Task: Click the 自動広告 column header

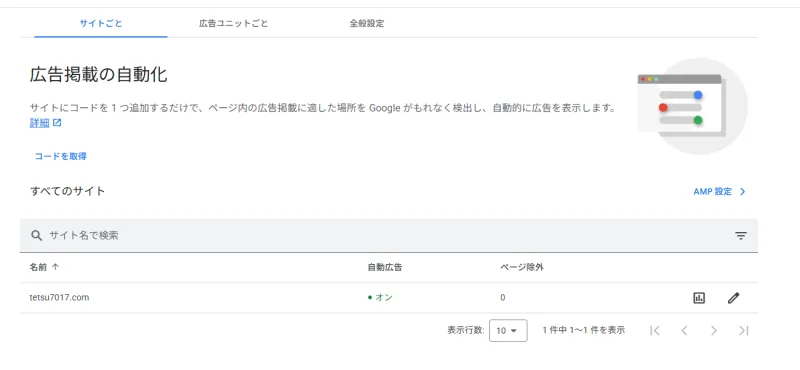Action: pyautogui.click(x=385, y=267)
